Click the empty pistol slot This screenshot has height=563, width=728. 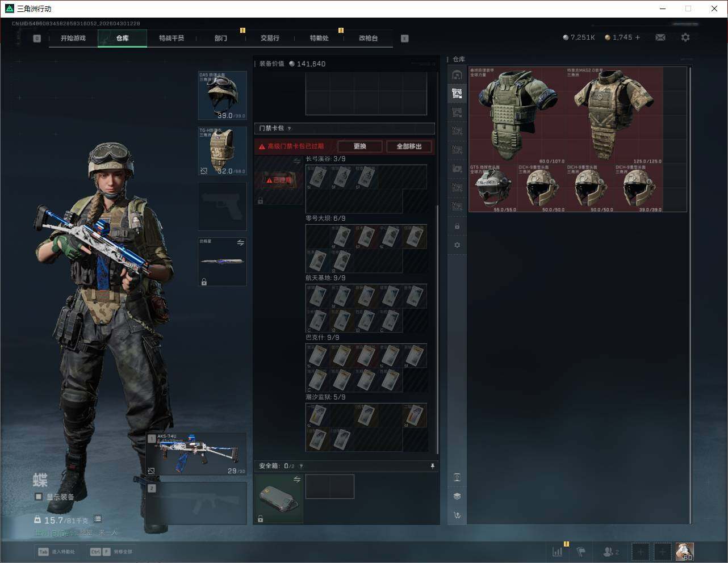[222, 207]
